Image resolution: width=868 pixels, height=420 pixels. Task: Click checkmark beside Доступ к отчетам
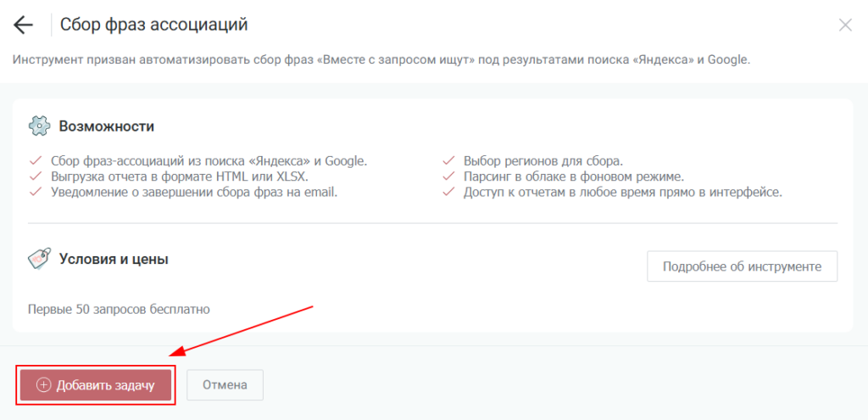448,192
